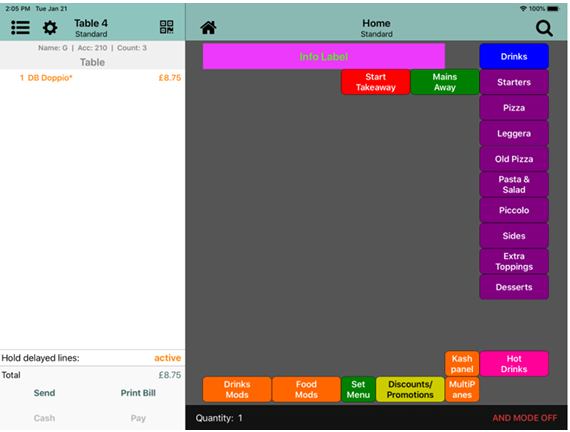Send the order with Send button

pos(44,393)
